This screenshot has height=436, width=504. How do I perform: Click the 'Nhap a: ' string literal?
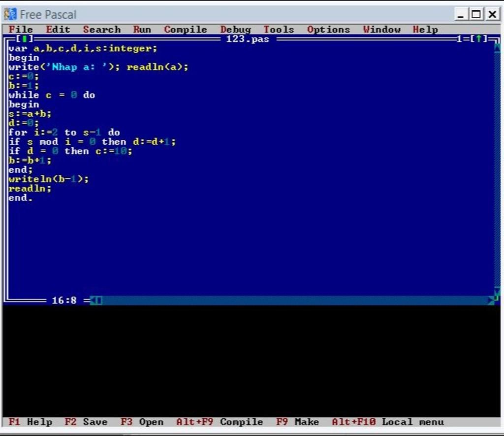click(x=77, y=67)
